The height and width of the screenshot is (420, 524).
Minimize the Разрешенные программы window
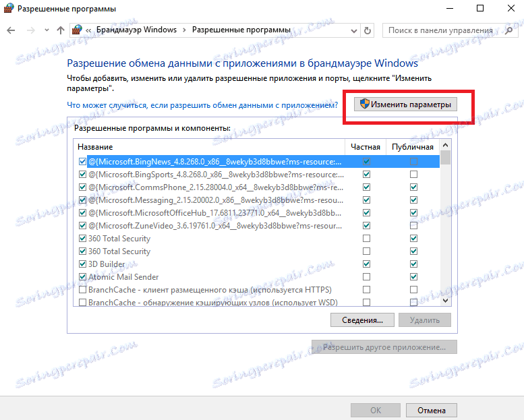click(450, 8)
